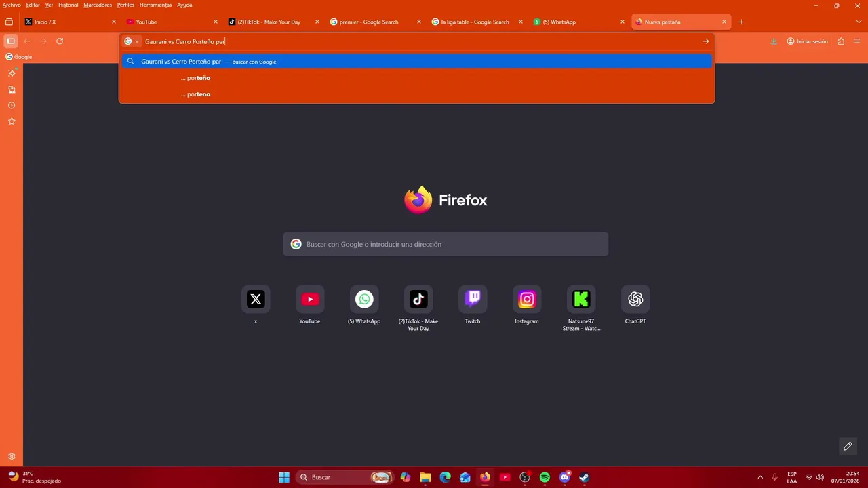The width and height of the screenshot is (868, 488).
Task: Open File Explorer from the taskbar
Action: (x=425, y=477)
